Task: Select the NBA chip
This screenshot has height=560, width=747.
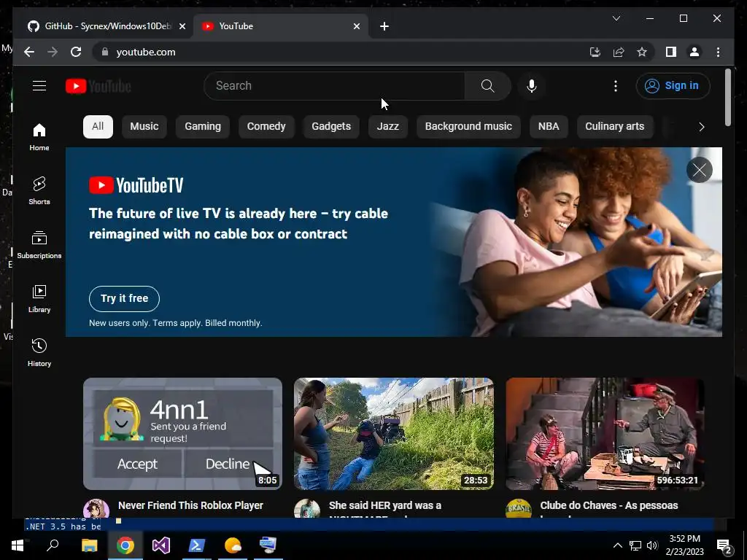Action: (x=549, y=127)
